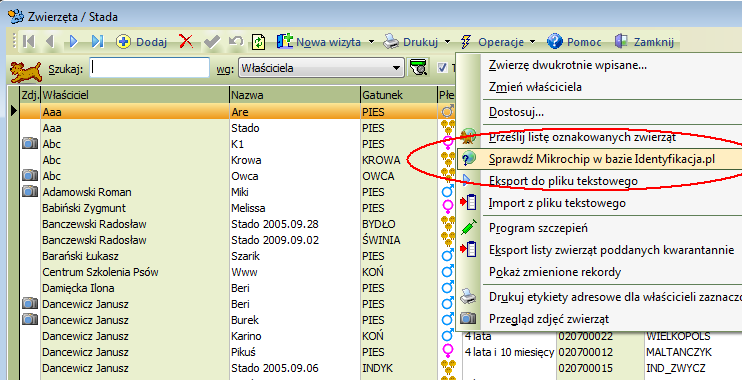Select the Melissa animal name cell
Image resolution: width=742 pixels, height=380 pixels.
(x=294, y=208)
